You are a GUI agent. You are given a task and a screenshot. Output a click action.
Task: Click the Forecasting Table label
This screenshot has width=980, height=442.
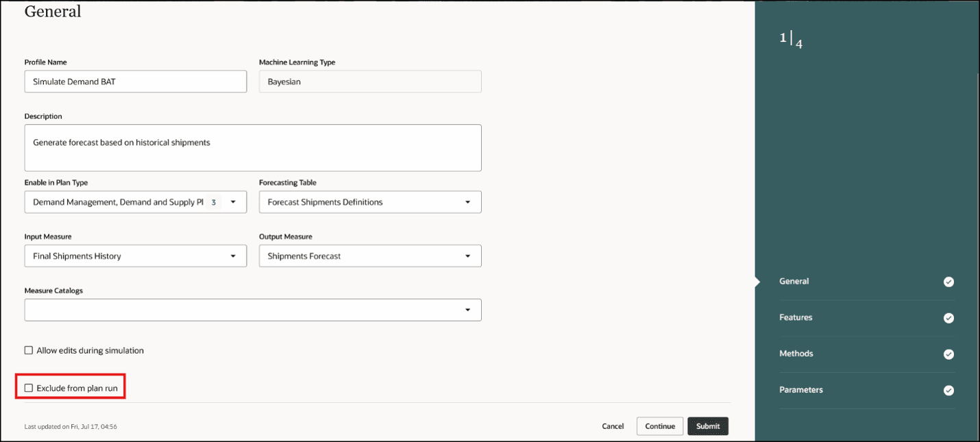point(288,183)
